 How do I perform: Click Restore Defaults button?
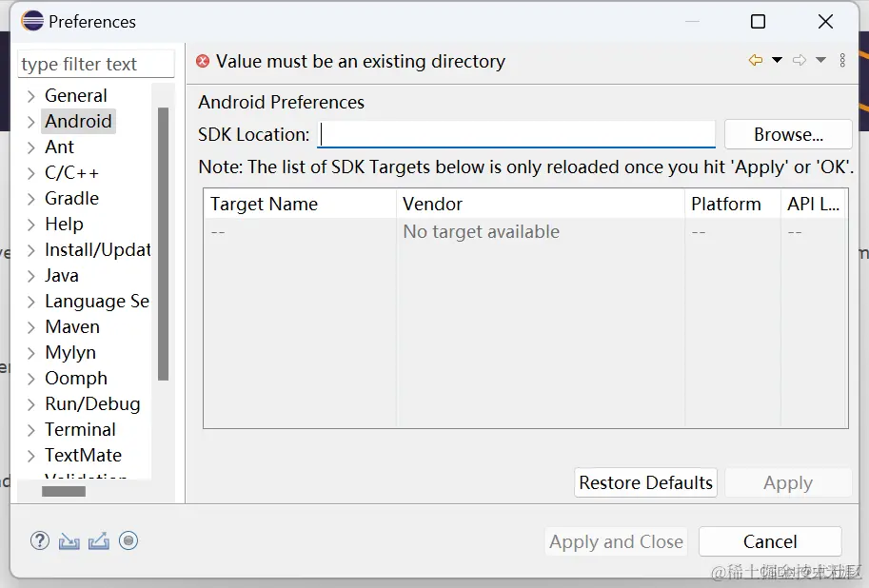tap(645, 482)
